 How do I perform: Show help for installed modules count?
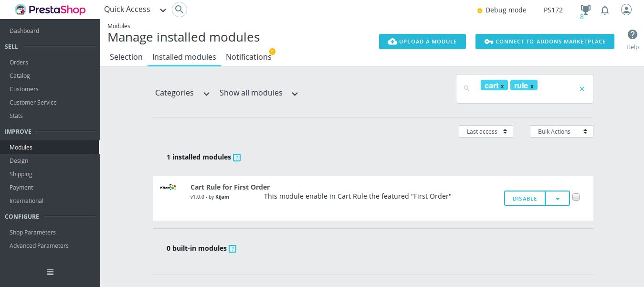[237, 158]
